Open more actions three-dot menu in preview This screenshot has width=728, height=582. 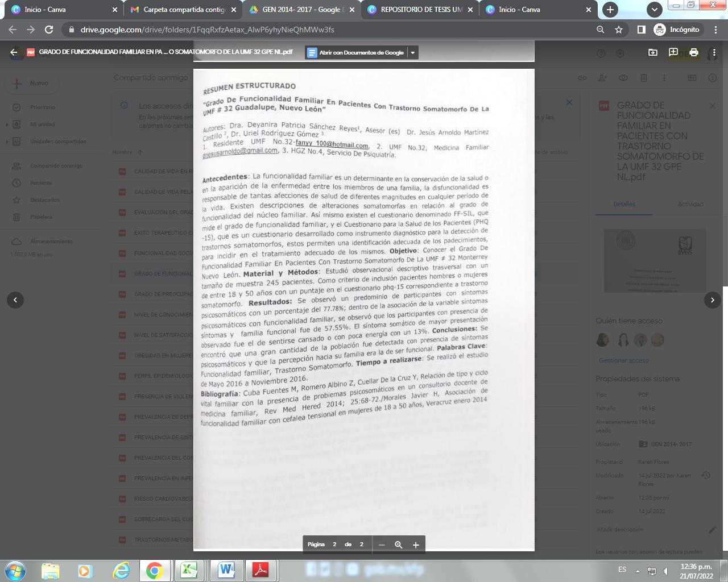coord(714,52)
